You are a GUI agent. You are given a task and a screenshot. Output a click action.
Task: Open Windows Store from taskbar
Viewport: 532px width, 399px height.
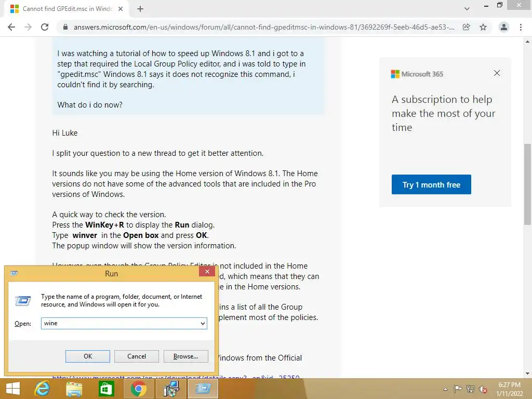pyautogui.click(x=106, y=389)
